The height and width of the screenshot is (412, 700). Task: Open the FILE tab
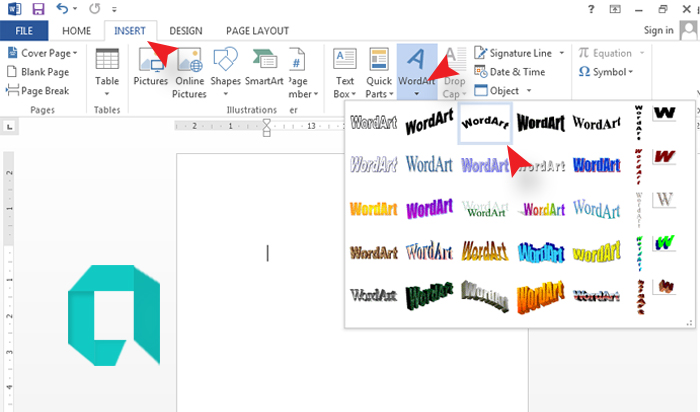coord(24,31)
